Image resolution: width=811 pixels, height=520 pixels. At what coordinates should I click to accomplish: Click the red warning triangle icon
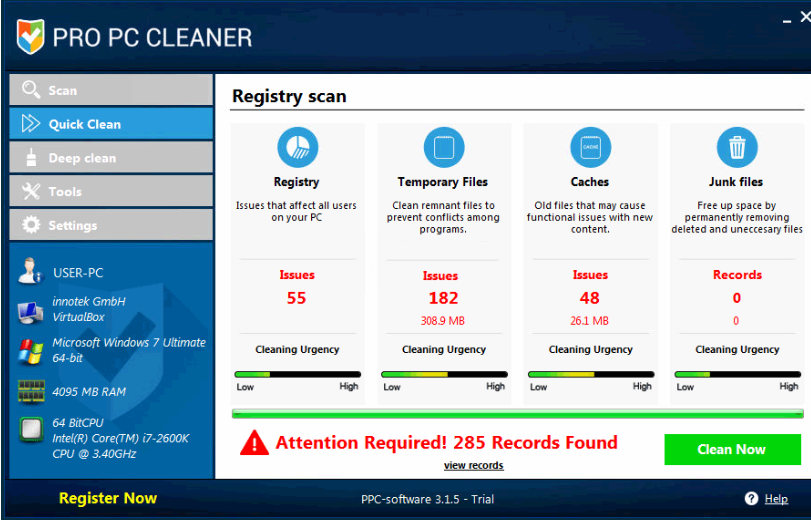pos(254,443)
